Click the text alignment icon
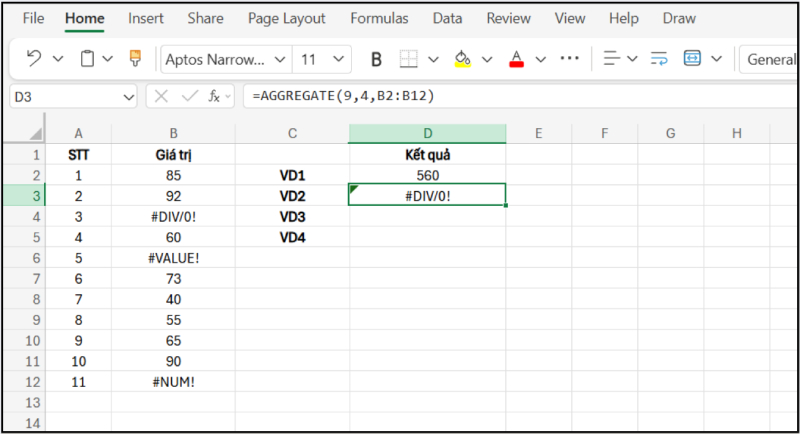The image size is (800, 434). [611, 59]
